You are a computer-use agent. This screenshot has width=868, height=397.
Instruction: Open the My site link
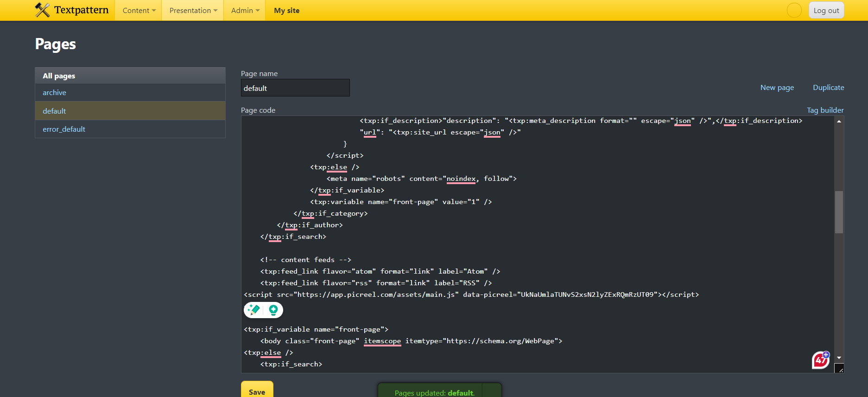(287, 10)
